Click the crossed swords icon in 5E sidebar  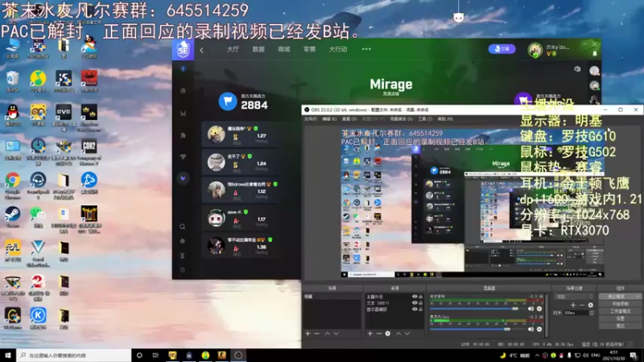[x=184, y=113]
